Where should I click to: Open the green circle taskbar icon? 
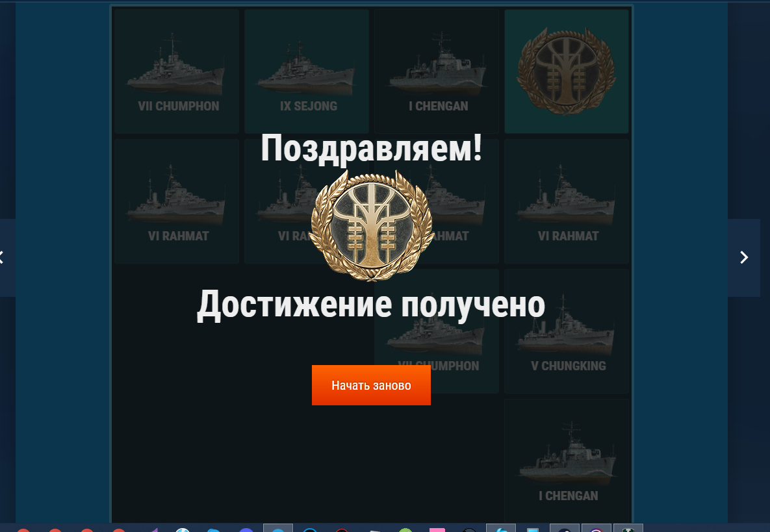(405, 530)
